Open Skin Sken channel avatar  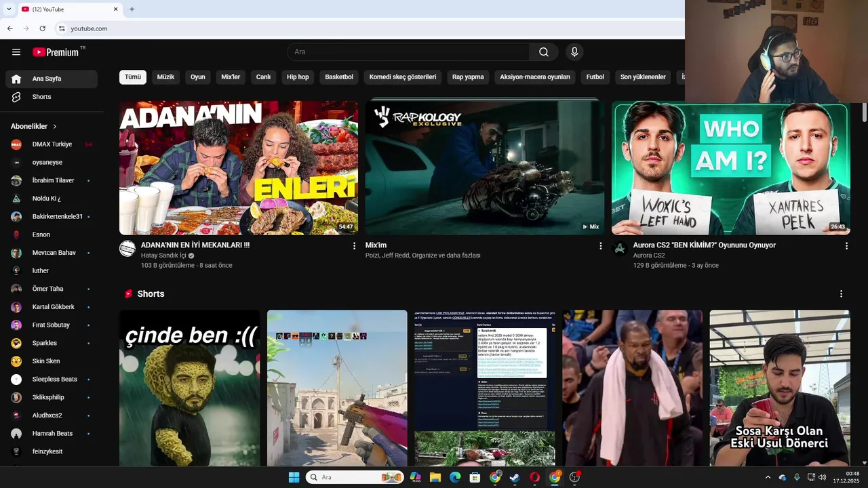(16, 361)
